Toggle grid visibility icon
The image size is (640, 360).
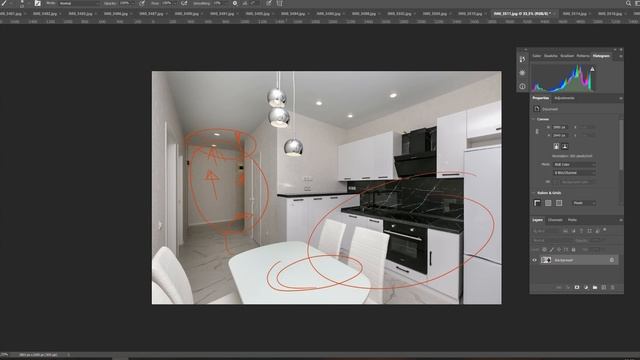pyautogui.click(x=548, y=203)
